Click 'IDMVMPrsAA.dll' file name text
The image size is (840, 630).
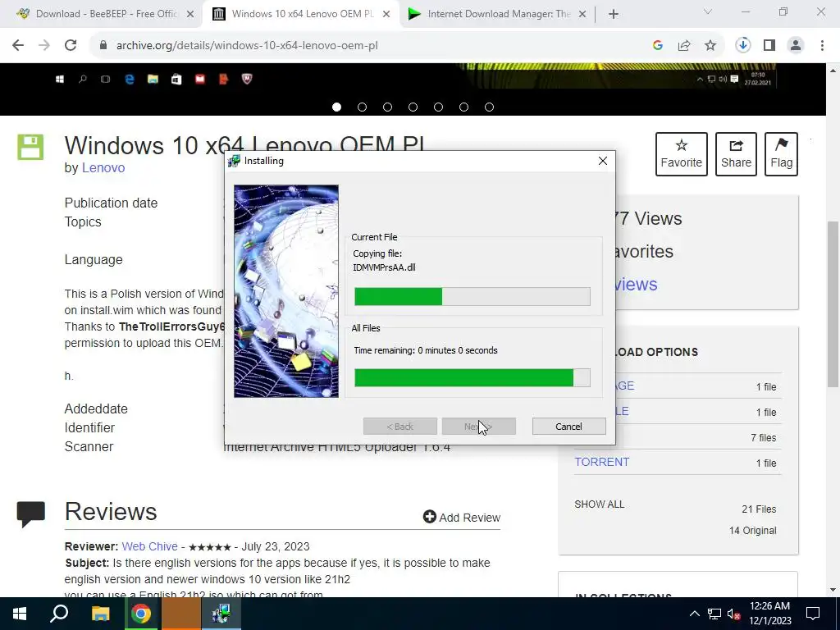coord(384,267)
